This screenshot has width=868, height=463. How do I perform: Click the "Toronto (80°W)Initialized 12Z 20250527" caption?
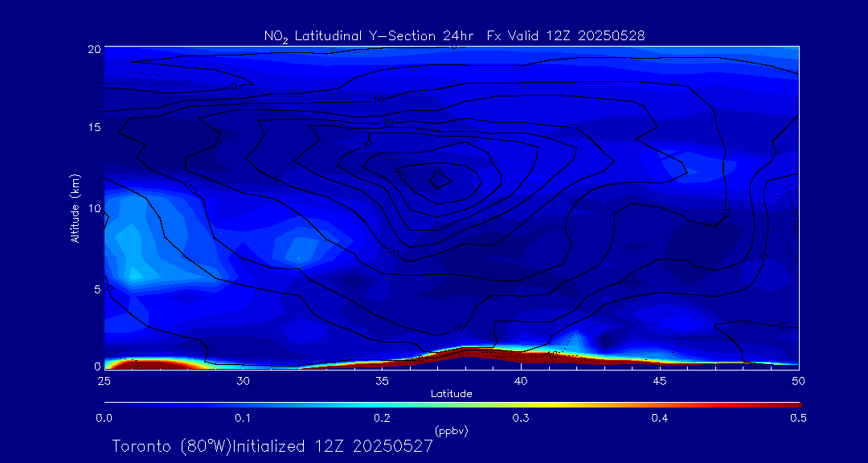tap(272, 446)
